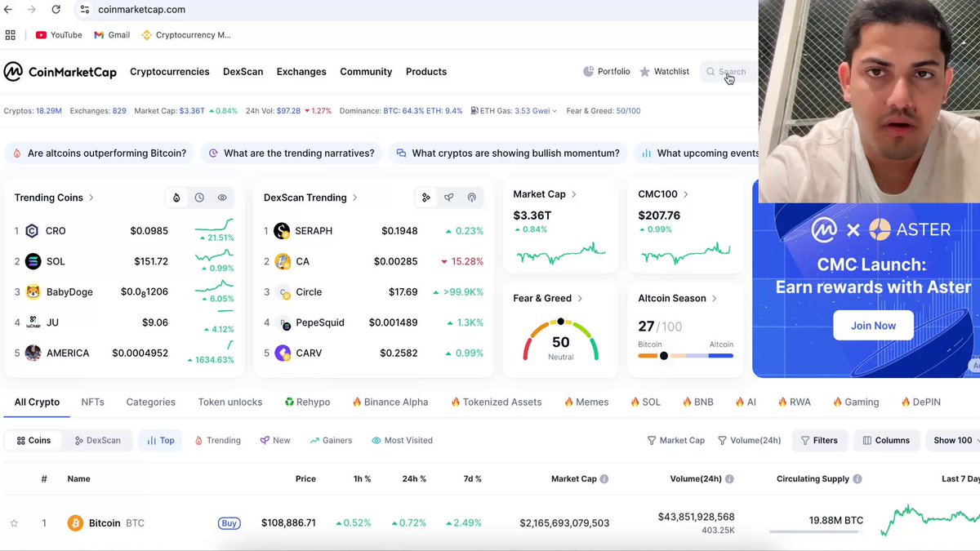
Task: Open CMC100 card chevron
Action: (x=685, y=194)
